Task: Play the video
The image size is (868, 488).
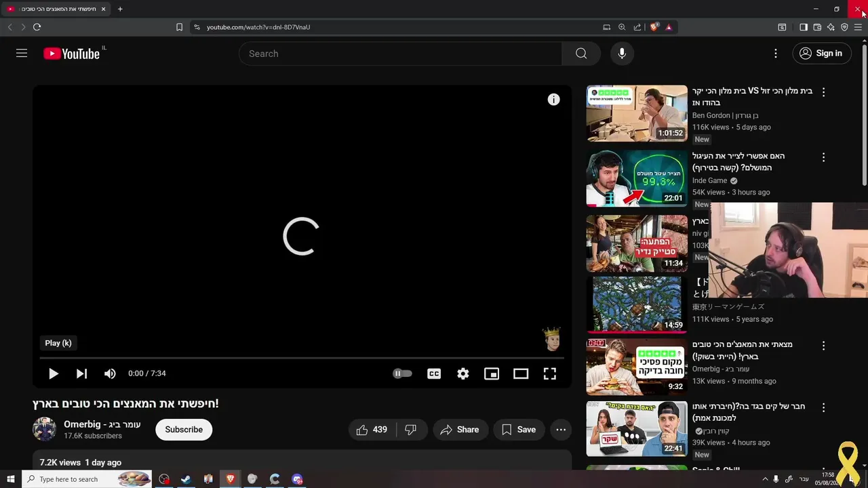Action: (x=53, y=373)
